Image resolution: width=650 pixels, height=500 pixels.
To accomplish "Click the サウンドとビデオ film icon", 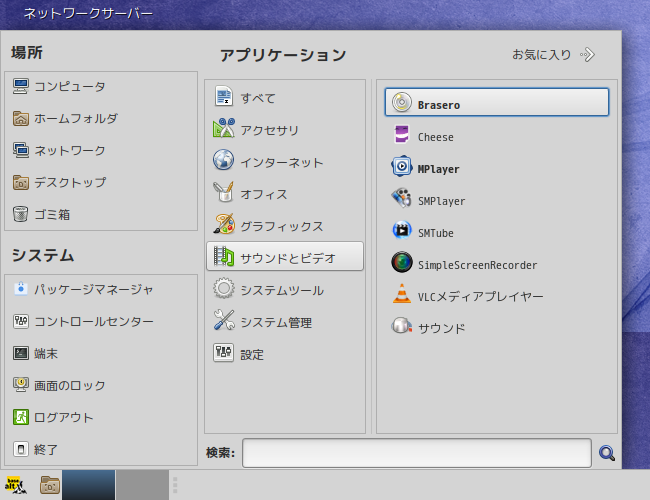I will point(224,256).
